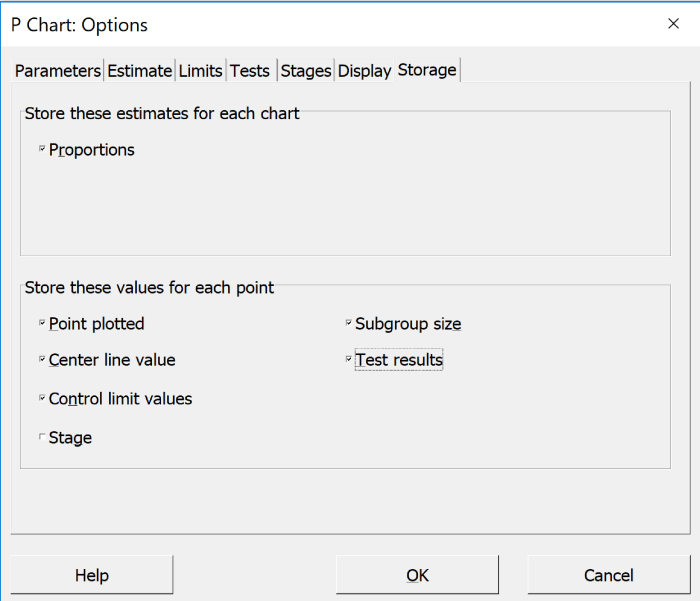Screen dimensions: 700x601
Task: Disable Center line value storage
Action: coord(43,360)
